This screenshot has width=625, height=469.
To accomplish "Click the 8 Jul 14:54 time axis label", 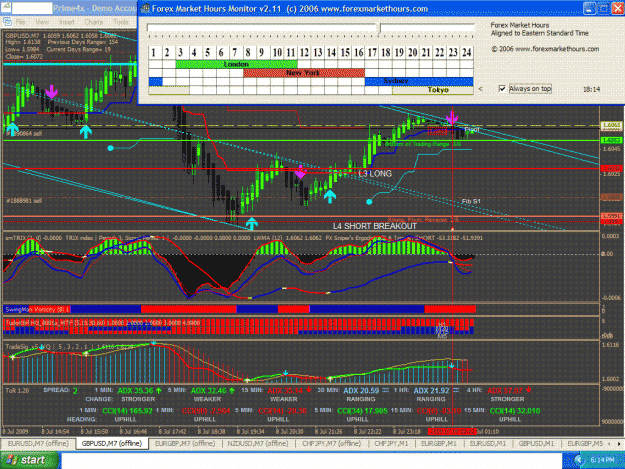I will [x=56, y=432].
